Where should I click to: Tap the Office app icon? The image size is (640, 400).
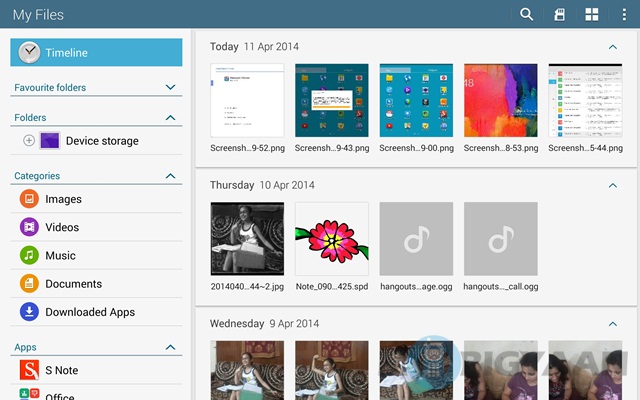pos(29,394)
